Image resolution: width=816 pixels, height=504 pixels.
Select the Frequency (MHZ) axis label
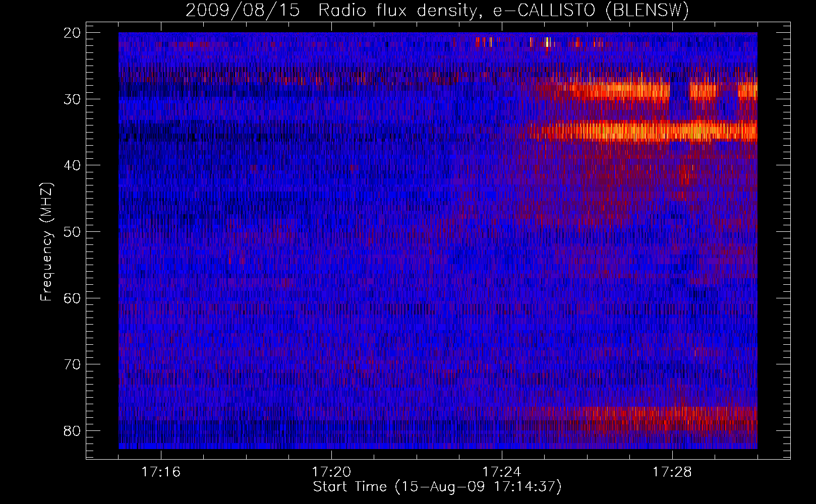46,241
